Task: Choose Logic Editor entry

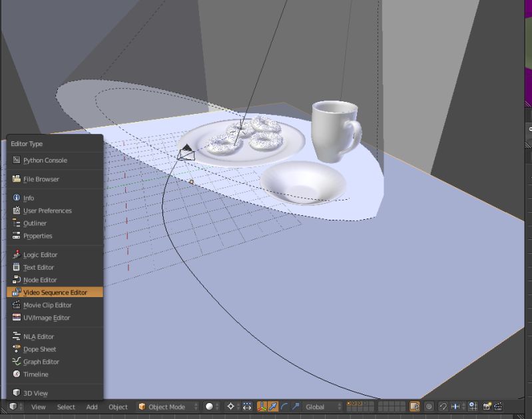Action: coord(55,254)
